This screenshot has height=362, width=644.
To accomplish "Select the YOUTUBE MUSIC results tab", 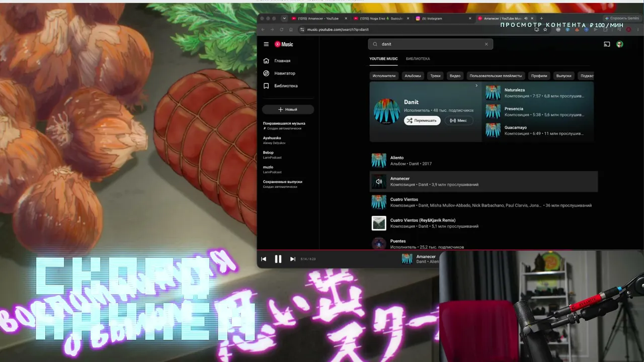I will [x=383, y=59].
